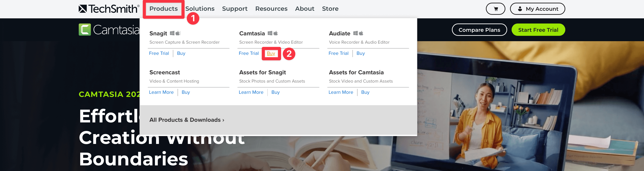Open Assets for Camtasia heading

(356, 72)
